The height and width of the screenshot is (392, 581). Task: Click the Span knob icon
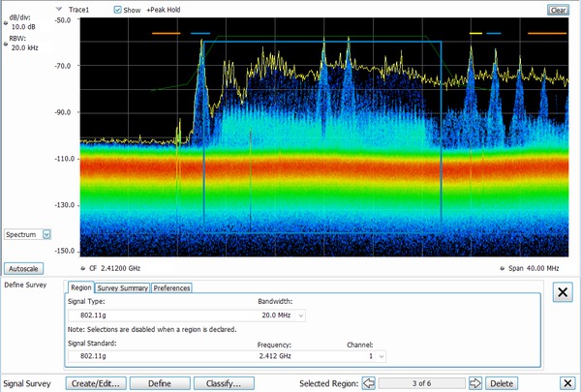pyautogui.click(x=502, y=268)
